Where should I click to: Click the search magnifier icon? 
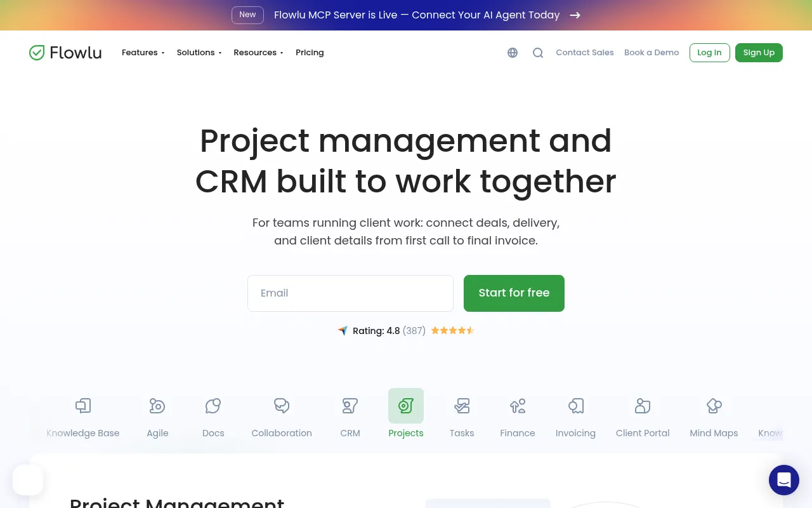[x=538, y=53]
